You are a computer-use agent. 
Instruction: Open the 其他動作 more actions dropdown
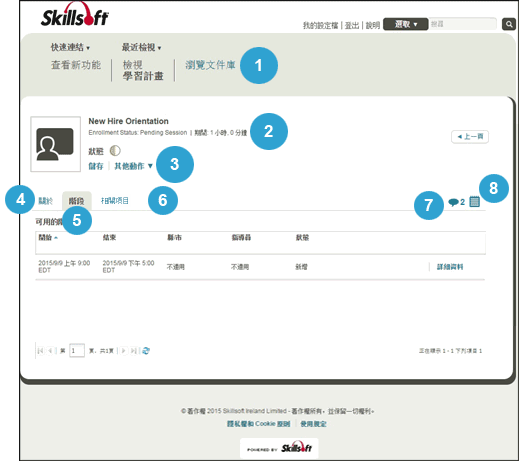coord(133,166)
